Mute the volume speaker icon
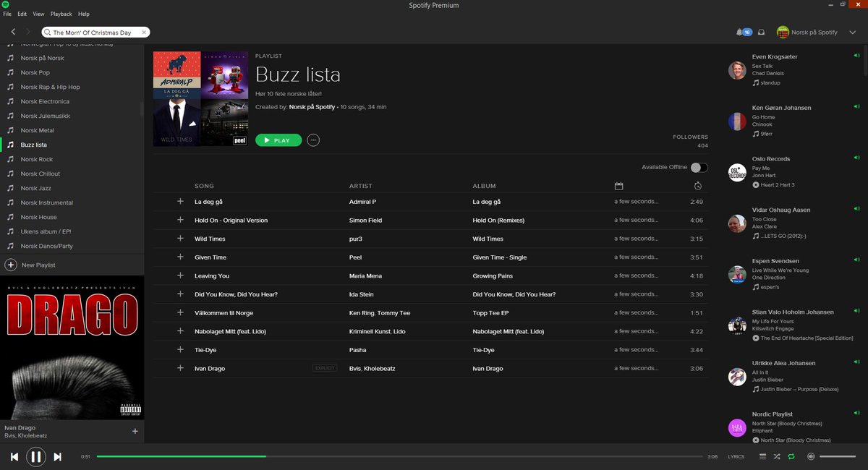Viewport: 868px width, 470px height. click(x=812, y=456)
